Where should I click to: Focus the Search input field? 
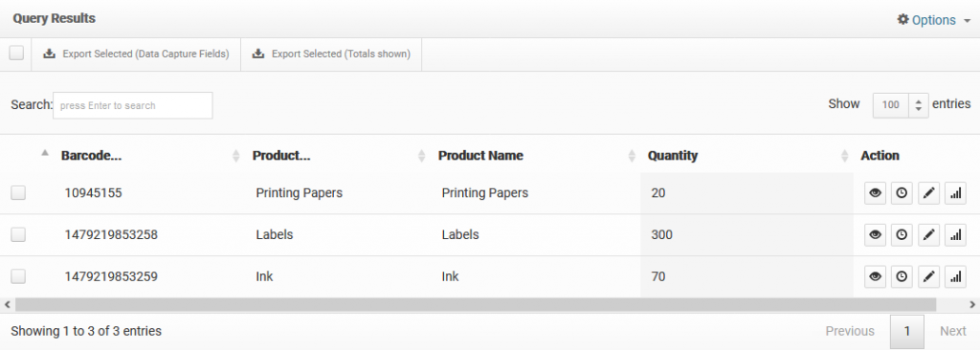coord(132,105)
